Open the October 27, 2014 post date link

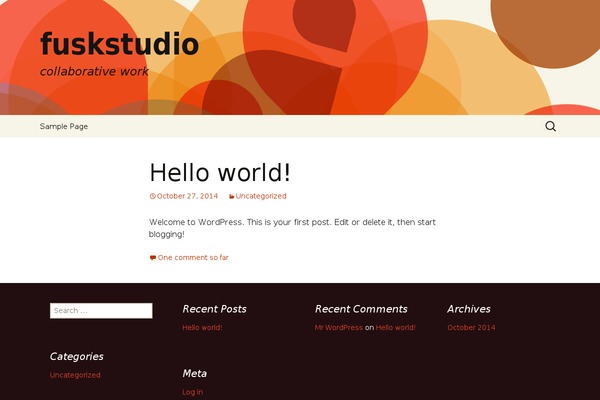pyautogui.click(x=187, y=196)
